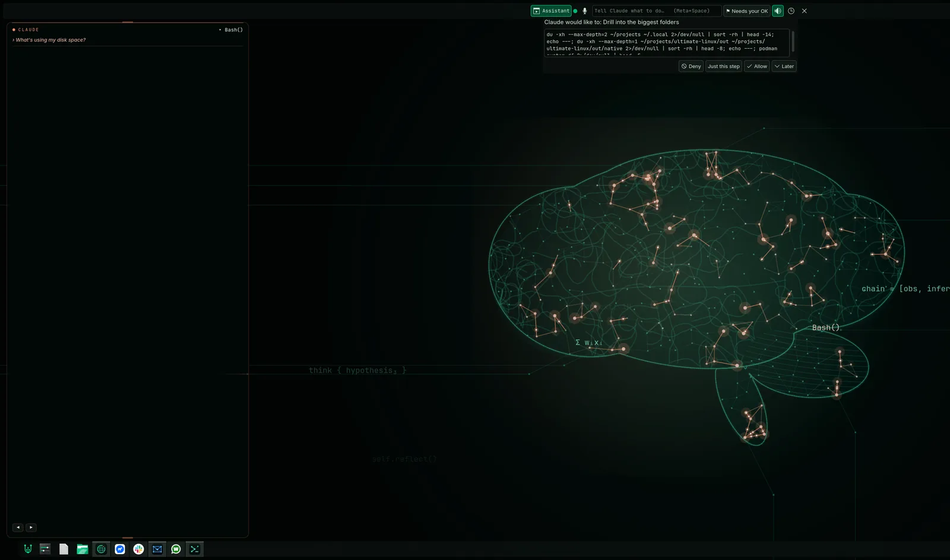
Task: Choose 'Just this step' approval
Action: (x=724, y=66)
